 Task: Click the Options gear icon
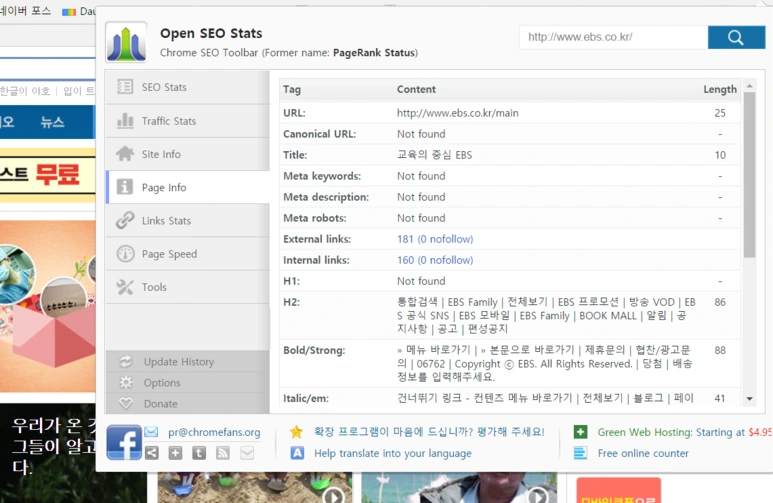(126, 383)
